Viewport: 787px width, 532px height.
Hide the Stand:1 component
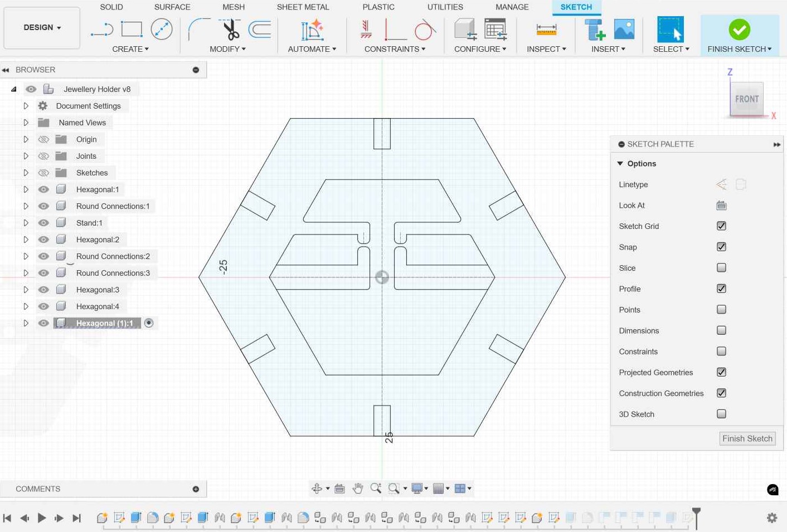tap(43, 223)
